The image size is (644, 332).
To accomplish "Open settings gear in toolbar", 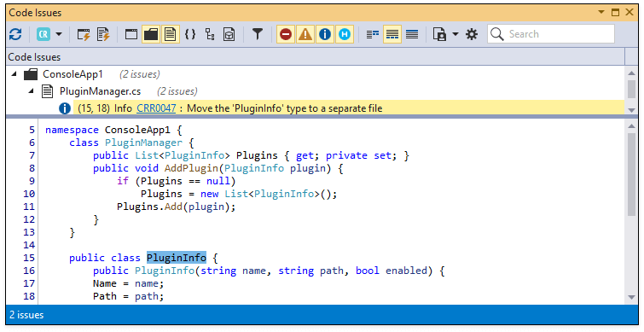I will (x=472, y=34).
